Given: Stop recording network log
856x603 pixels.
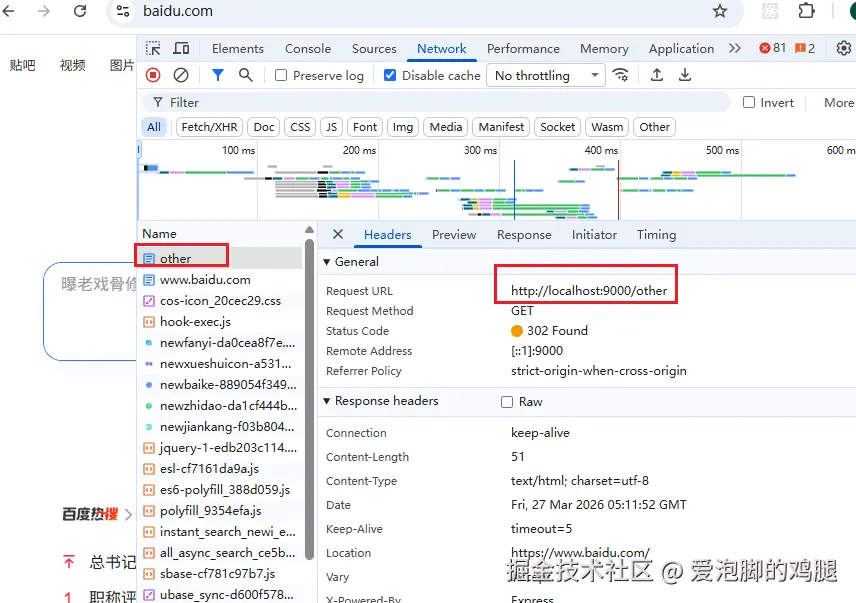Looking at the screenshot, I should pyautogui.click(x=153, y=75).
